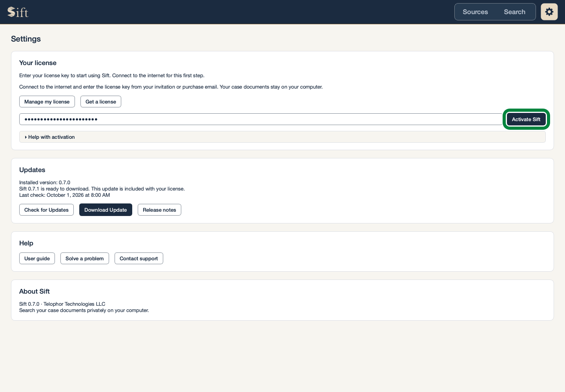Click the "Settings" page title

point(26,39)
